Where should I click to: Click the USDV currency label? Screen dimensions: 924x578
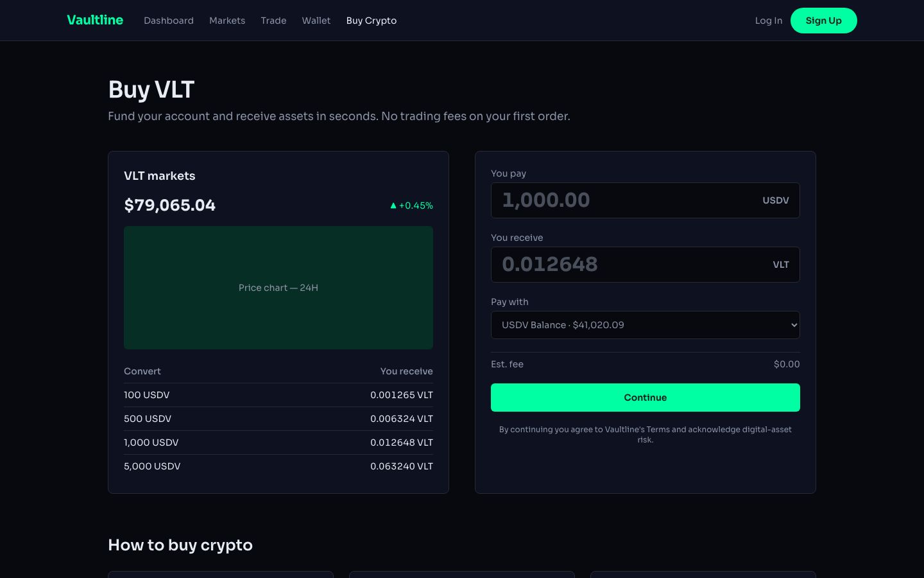(x=776, y=200)
